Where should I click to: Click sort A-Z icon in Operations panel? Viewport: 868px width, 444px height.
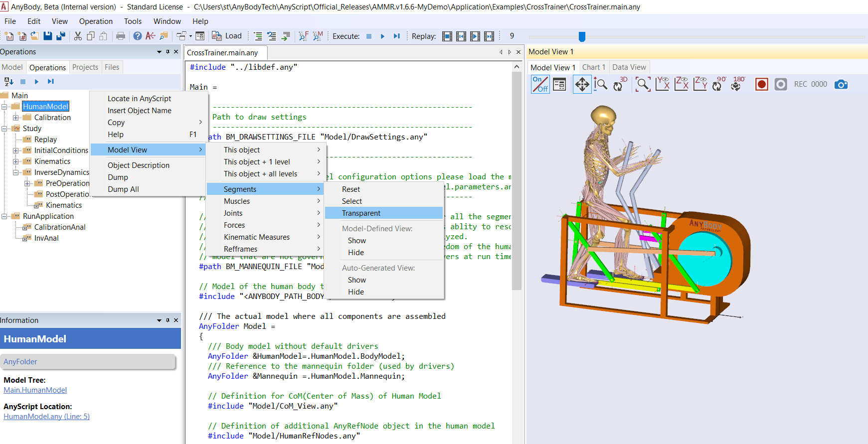pos(8,81)
